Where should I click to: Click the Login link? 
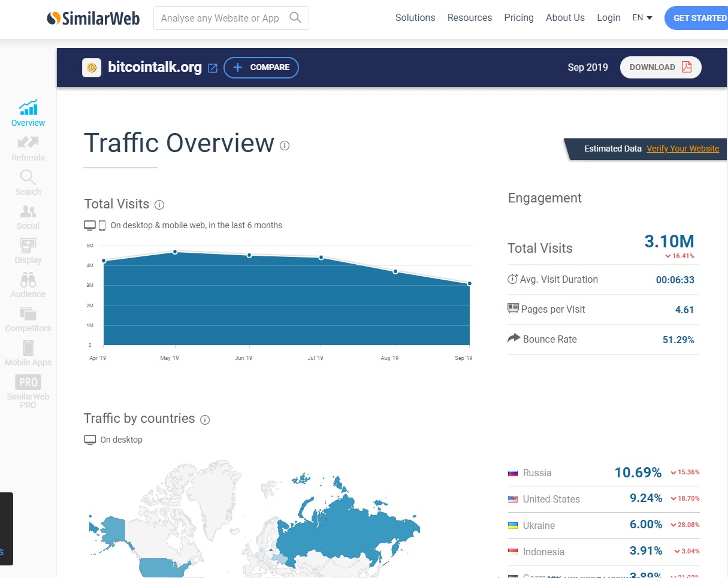(x=609, y=18)
